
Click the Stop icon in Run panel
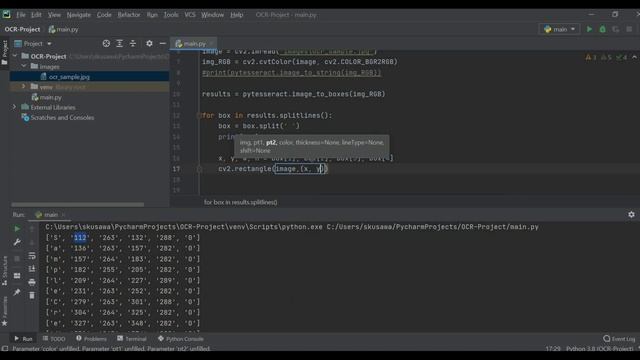(x=17, y=258)
